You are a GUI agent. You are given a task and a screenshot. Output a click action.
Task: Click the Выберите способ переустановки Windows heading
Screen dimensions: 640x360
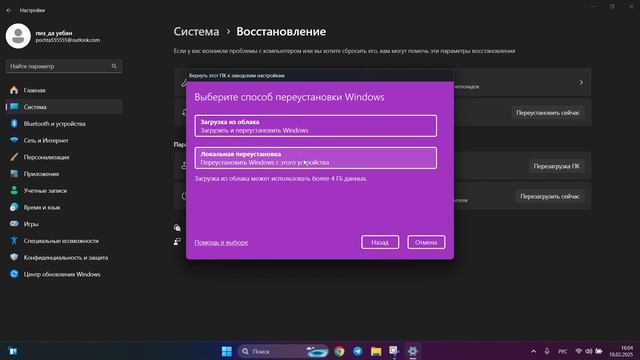coord(289,97)
